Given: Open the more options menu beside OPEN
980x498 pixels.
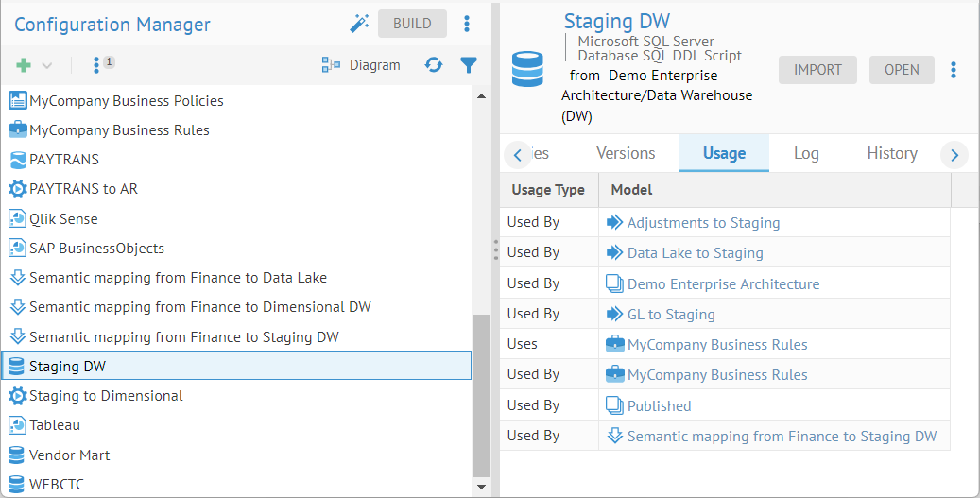Looking at the screenshot, I should coord(954,70).
